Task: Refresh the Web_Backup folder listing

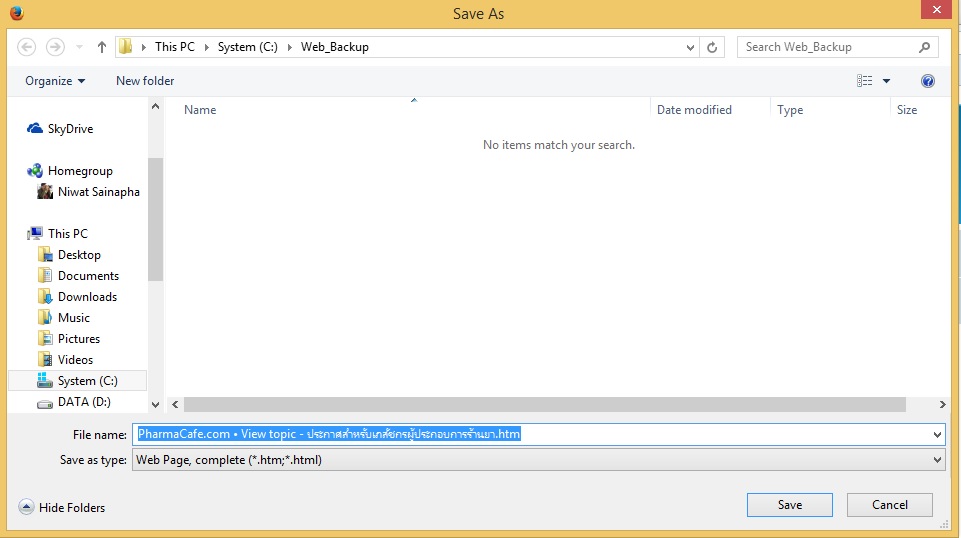Action: coord(712,47)
